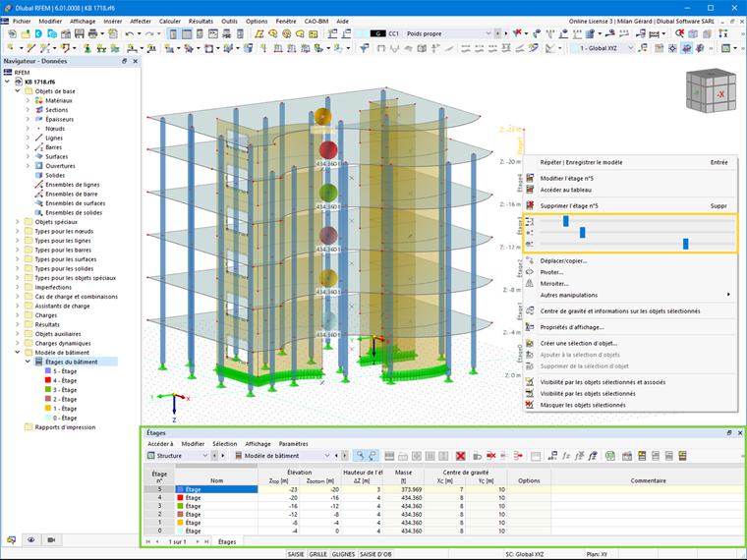Toggle the GRILLE grid snap button
This screenshot has height=560, width=747.
tap(318, 554)
